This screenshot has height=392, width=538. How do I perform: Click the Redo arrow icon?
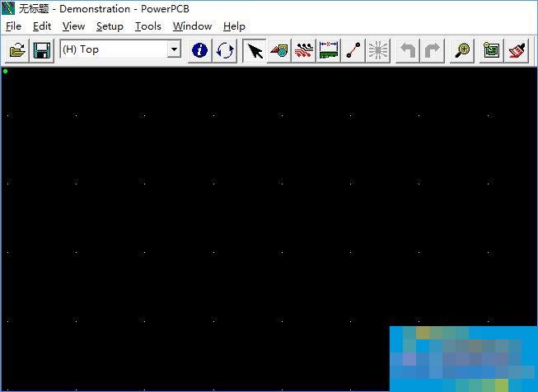(x=433, y=50)
